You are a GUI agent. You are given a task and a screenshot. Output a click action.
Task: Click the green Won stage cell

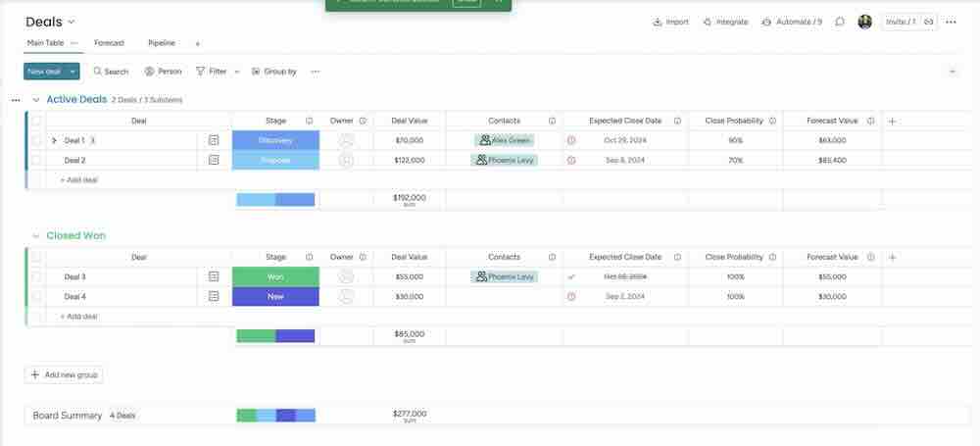coord(275,276)
